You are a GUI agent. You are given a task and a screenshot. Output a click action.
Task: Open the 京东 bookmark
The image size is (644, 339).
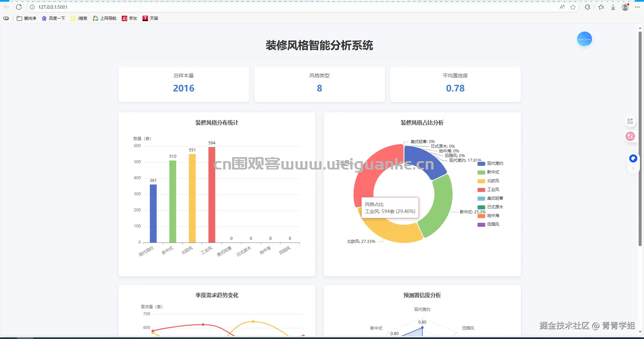pos(129,18)
